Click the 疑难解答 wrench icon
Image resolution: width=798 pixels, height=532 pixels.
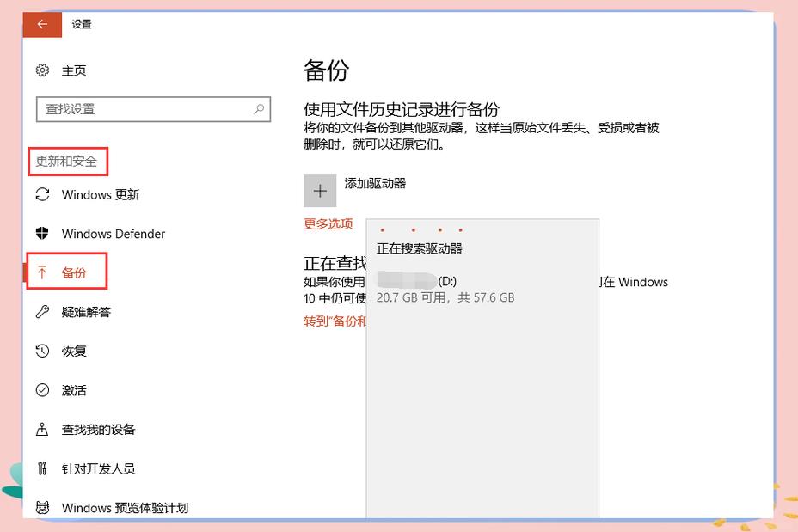pyautogui.click(x=42, y=312)
